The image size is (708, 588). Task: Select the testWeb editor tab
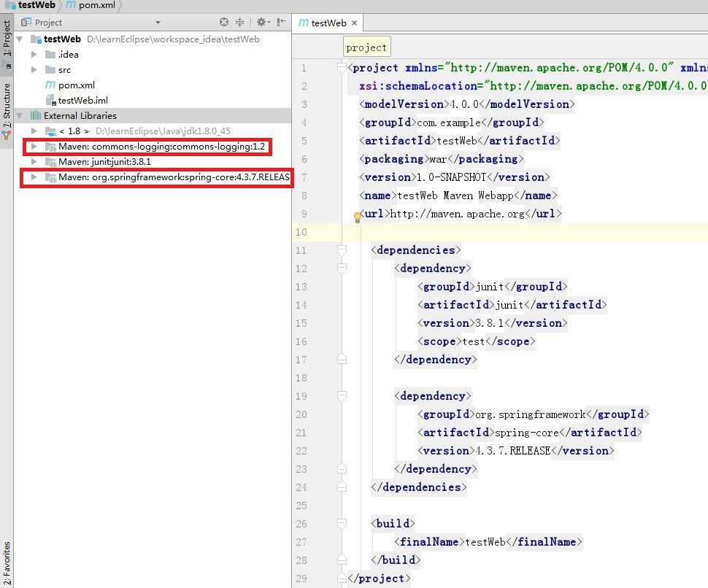pos(328,23)
